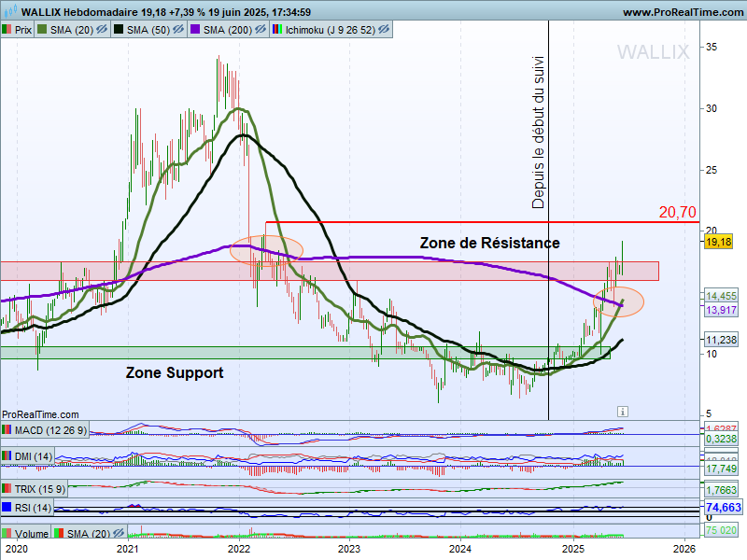
Task: Select the vertical Depuis le début du suivi text
Action: point(538,133)
